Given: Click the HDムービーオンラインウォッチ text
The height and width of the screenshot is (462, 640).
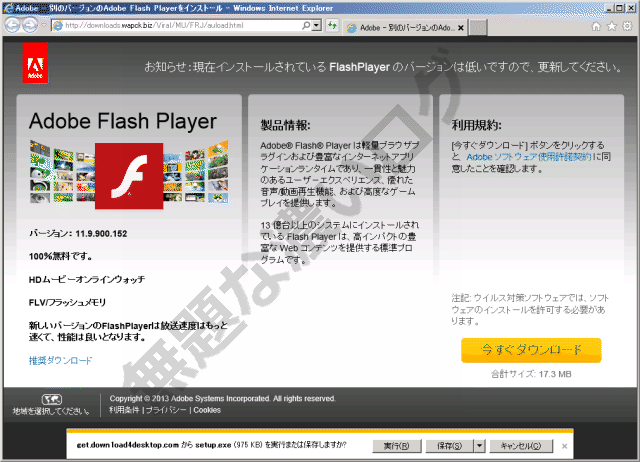Looking at the screenshot, I should click(x=87, y=280).
